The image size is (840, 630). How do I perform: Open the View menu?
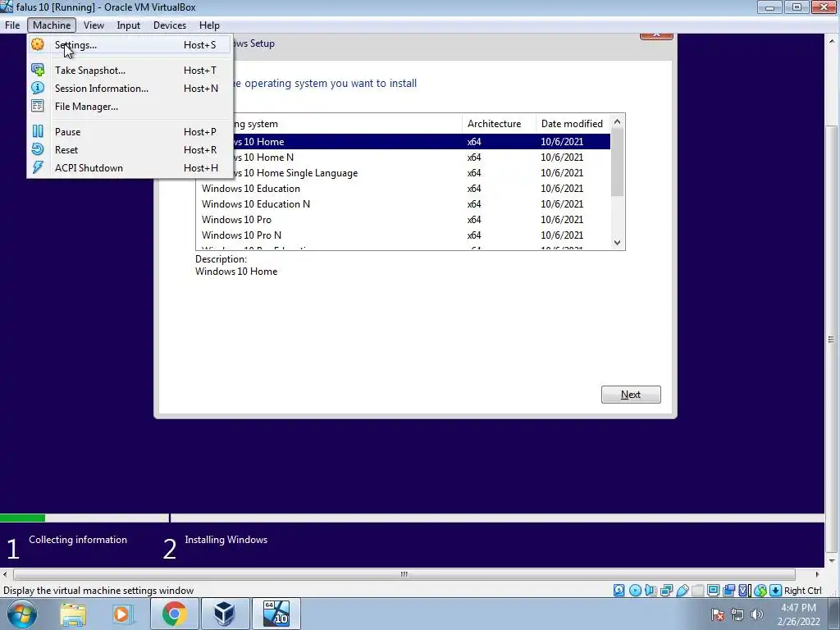coord(94,25)
